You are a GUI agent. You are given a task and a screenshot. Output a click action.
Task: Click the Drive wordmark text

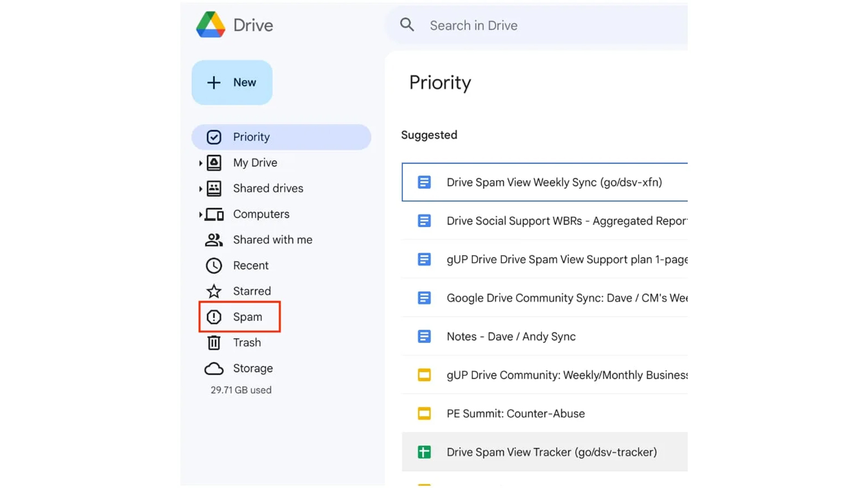tap(253, 25)
